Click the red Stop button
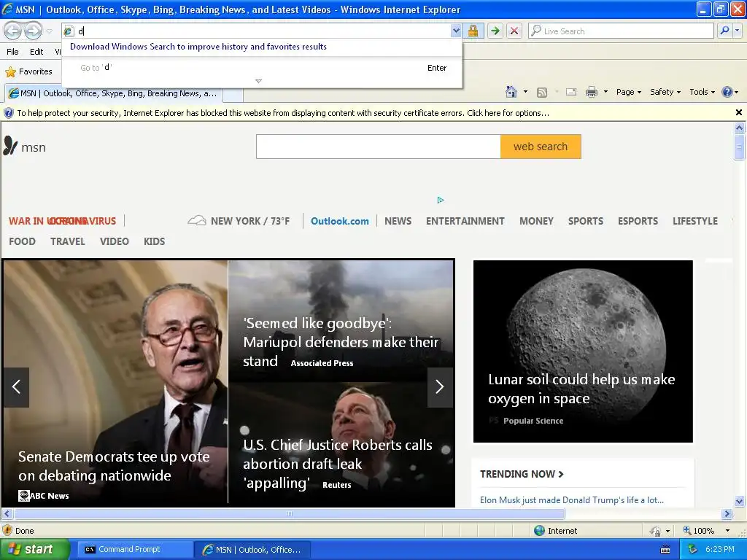Viewport: 747px width, 560px height. click(x=514, y=31)
